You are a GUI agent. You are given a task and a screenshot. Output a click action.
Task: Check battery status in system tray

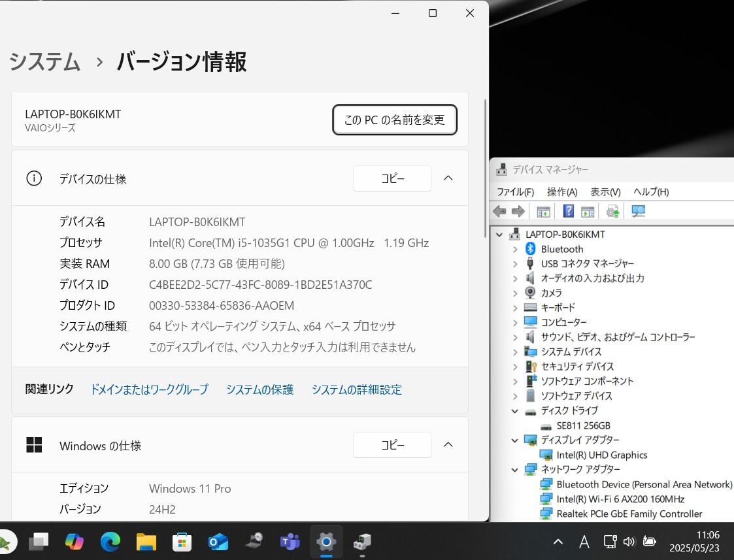pos(649,542)
